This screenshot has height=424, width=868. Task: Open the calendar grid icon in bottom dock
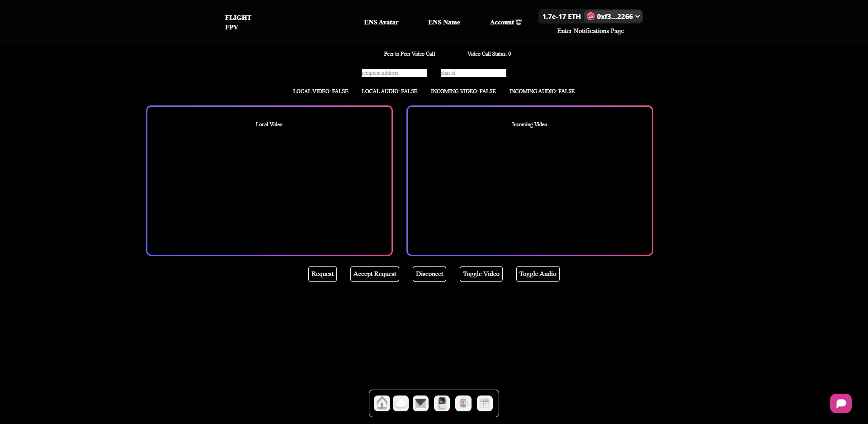click(x=485, y=403)
